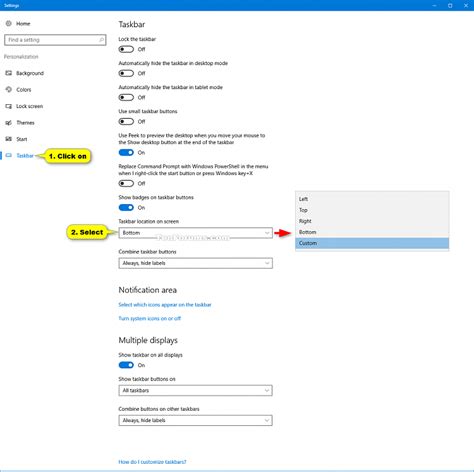The image size is (474, 472).
Task: Open Taskbar location on screen dropdown
Action: click(x=195, y=233)
